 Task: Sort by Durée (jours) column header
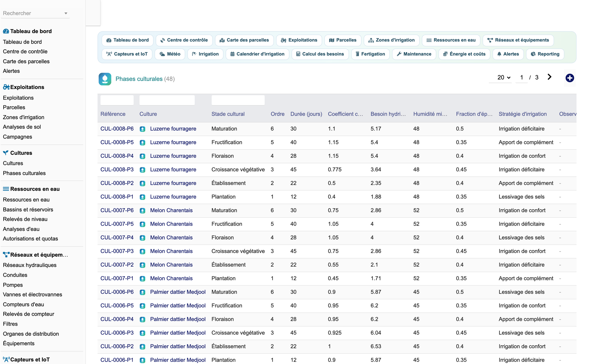(x=306, y=114)
